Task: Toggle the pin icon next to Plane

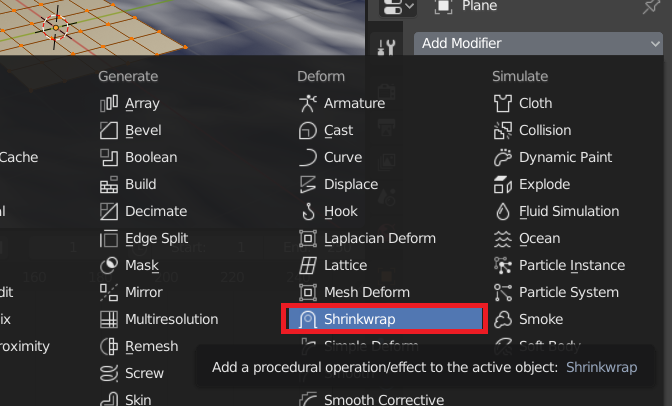Action: pos(651,6)
